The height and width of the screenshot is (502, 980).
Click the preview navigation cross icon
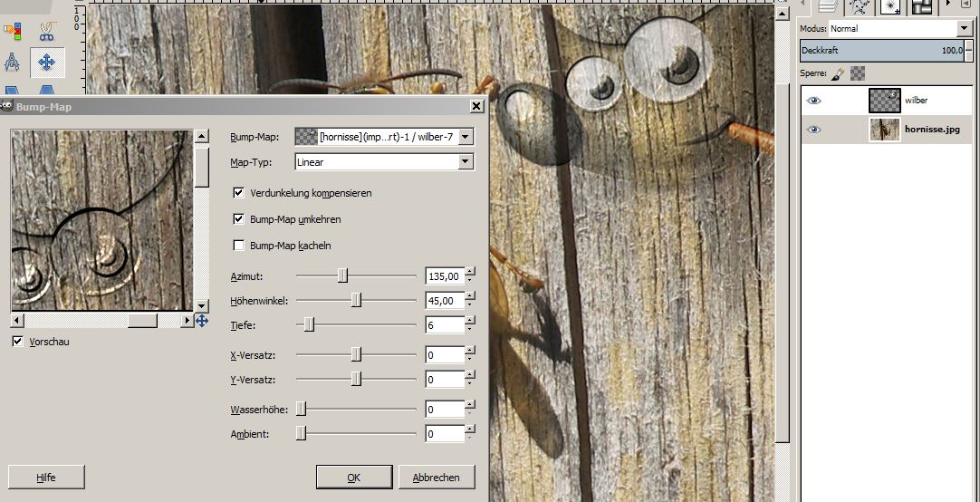pos(201,321)
